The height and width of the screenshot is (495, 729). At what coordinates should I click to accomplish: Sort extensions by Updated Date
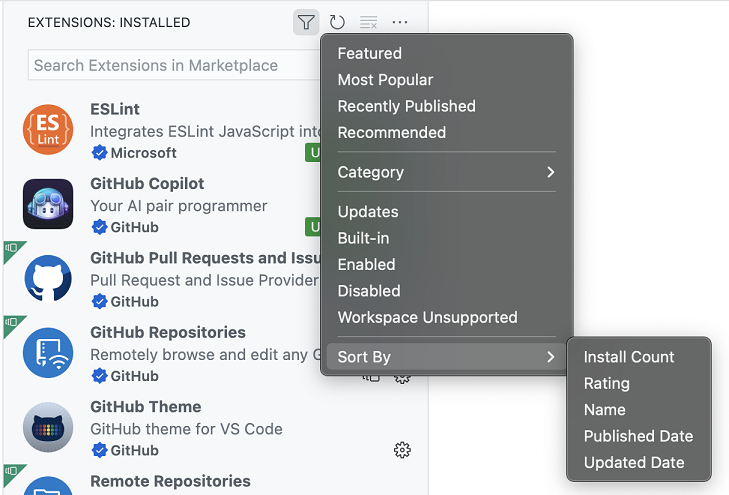pyautogui.click(x=634, y=462)
